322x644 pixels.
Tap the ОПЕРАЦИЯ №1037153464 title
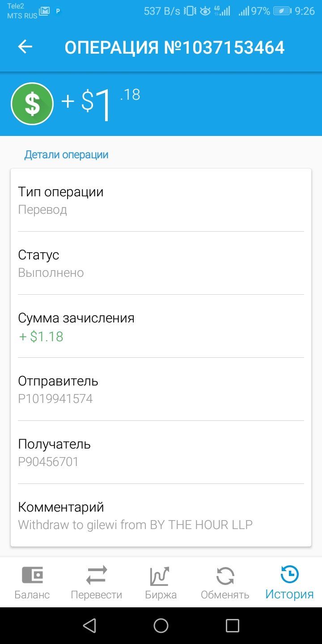[x=174, y=47]
